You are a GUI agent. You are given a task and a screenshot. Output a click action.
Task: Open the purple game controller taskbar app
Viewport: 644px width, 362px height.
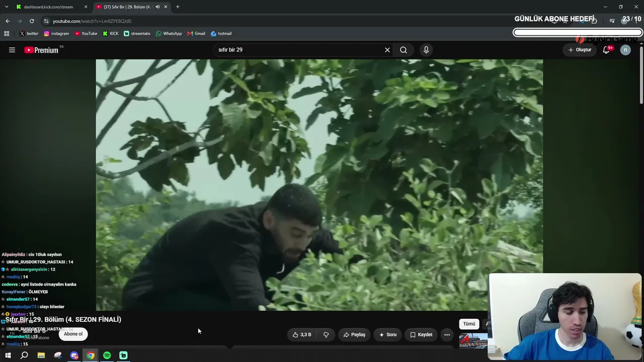coord(74,355)
